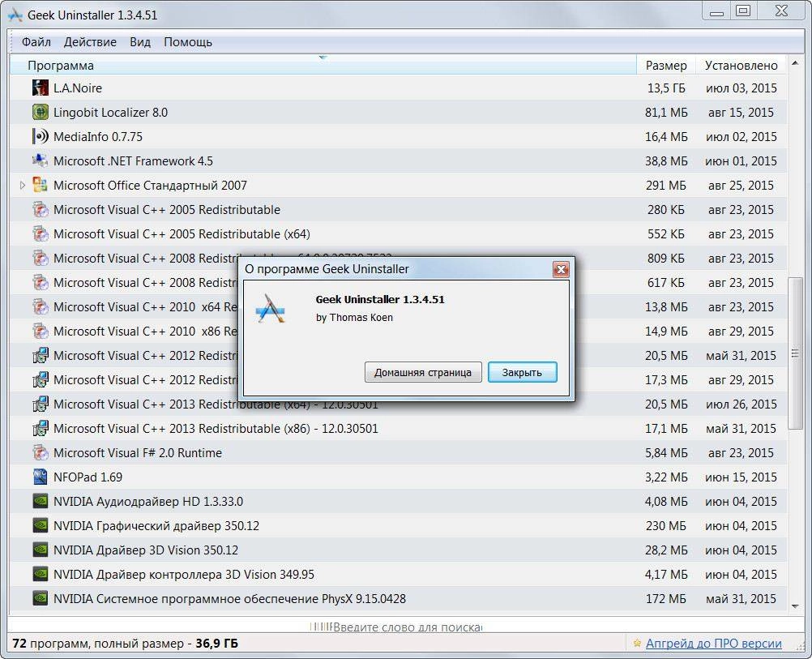Viewport: 812px width, 659px height.
Task: Click the Microsoft .NET Framework 4.5 icon
Action: [40, 160]
